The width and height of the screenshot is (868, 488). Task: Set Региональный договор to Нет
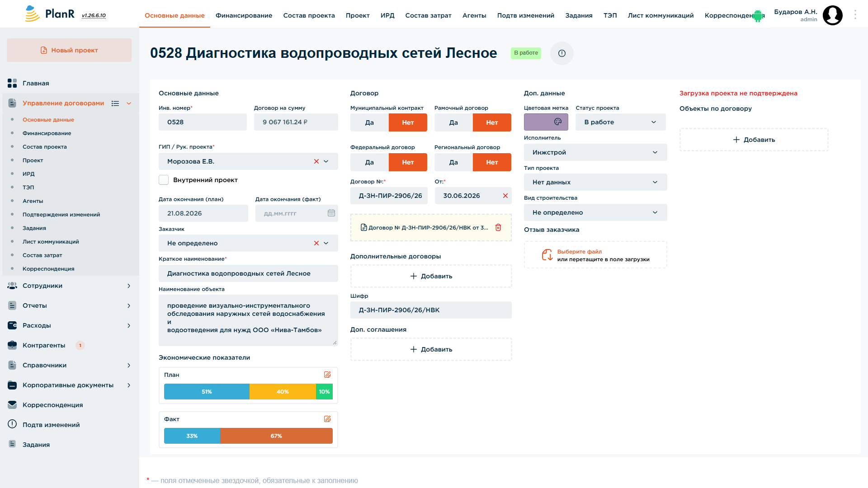coord(492,162)
